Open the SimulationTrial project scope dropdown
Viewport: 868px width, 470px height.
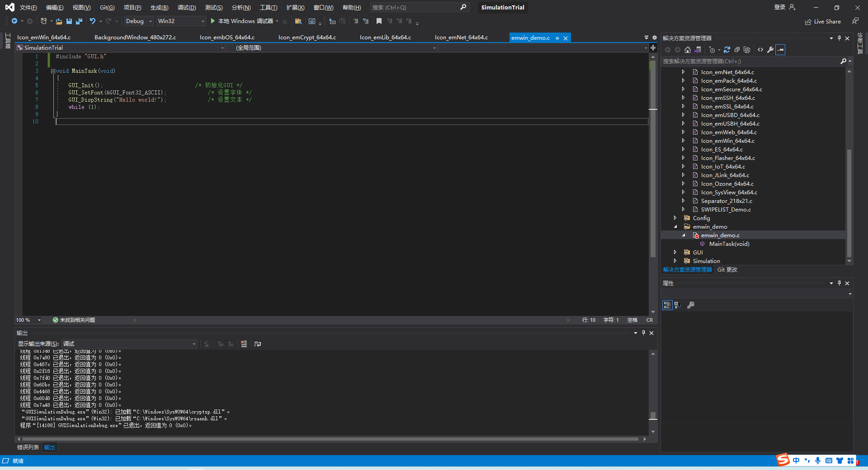pyautogui.click(x=121, y=48)
